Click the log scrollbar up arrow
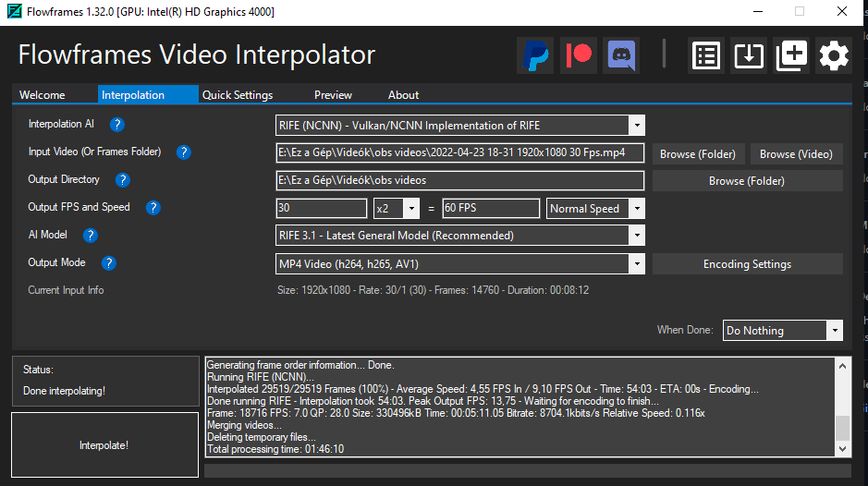868x486 pixels. [842, 366]
